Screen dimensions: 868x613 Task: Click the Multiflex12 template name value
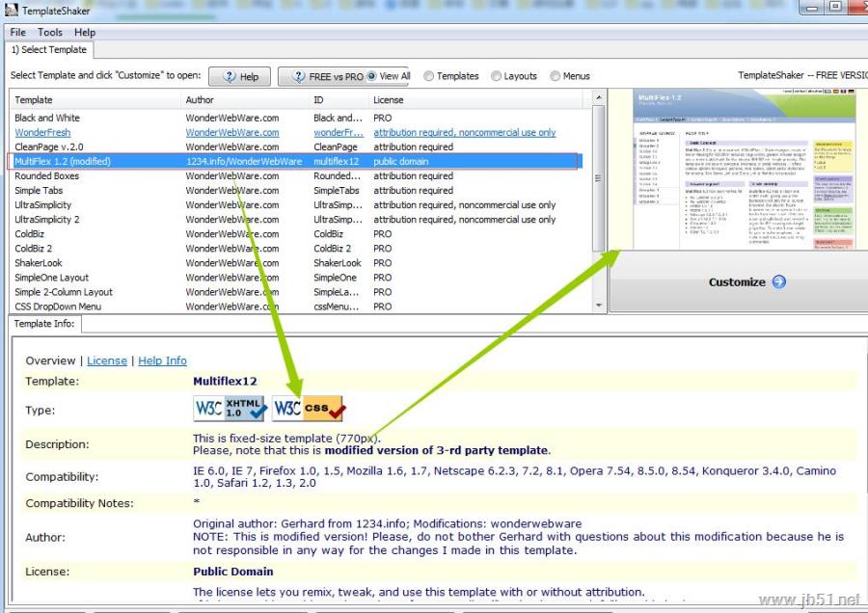point(225,381)
